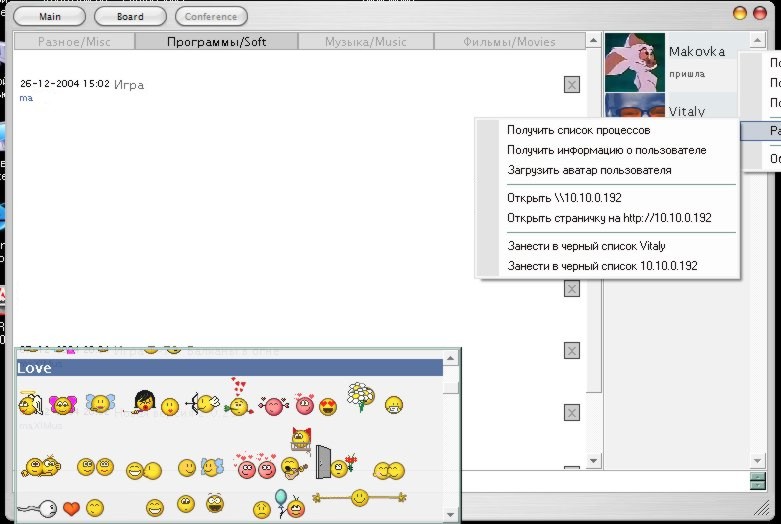The image size is (781, 524).
Task: Insert the guitar-playing smiley
Action: [x=293, y=467]
